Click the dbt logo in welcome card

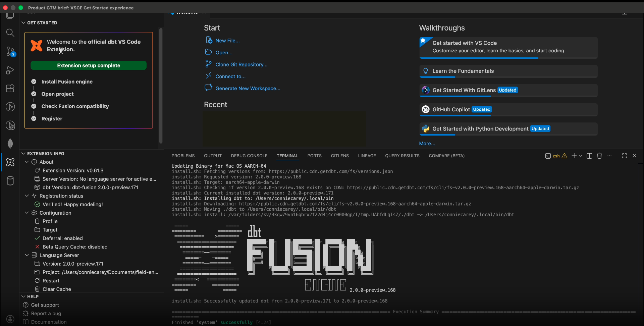point(37,46)
